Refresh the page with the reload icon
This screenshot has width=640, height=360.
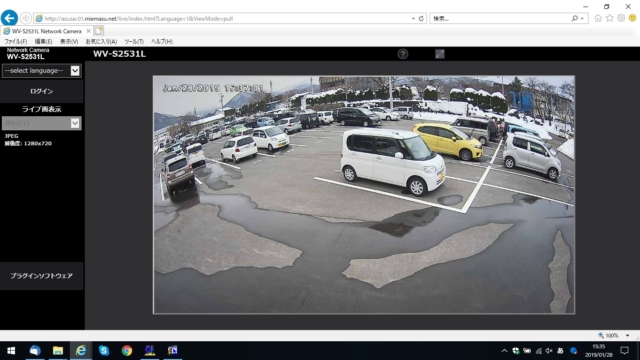pos(421,18)
